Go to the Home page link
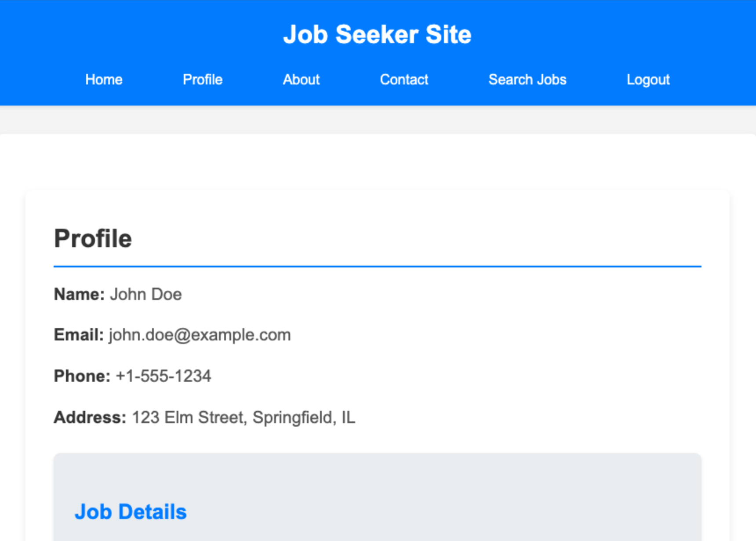Viewport: 756px width, 541px height. pos(104,80)
